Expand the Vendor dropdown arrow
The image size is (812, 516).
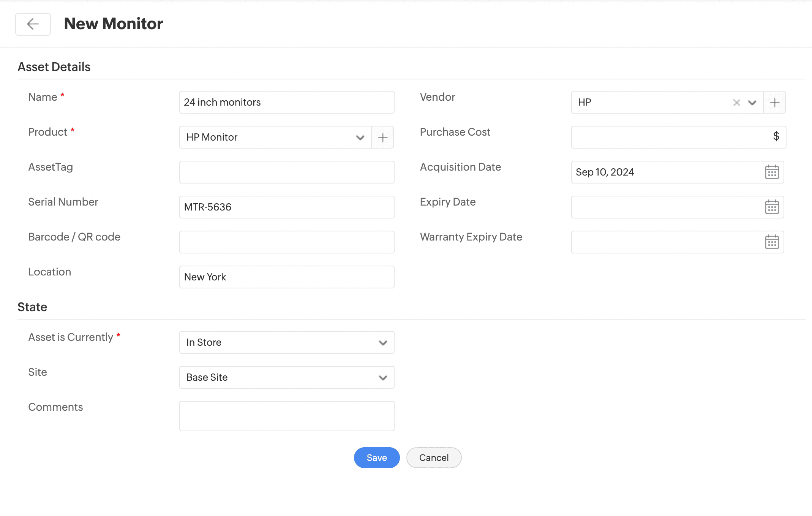click(752, 103)
